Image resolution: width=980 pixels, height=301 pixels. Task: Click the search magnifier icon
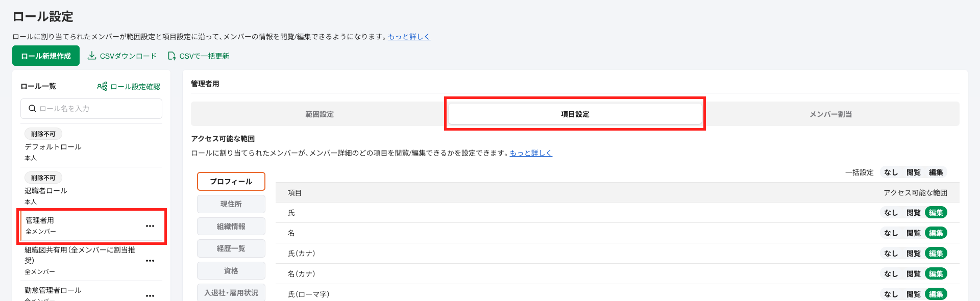coord(32,109)
